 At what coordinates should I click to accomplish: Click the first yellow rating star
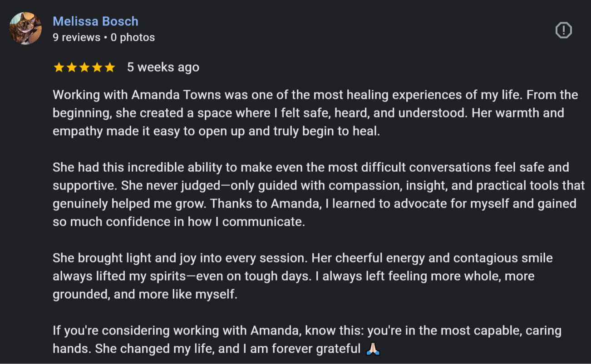tap(59, 68)
